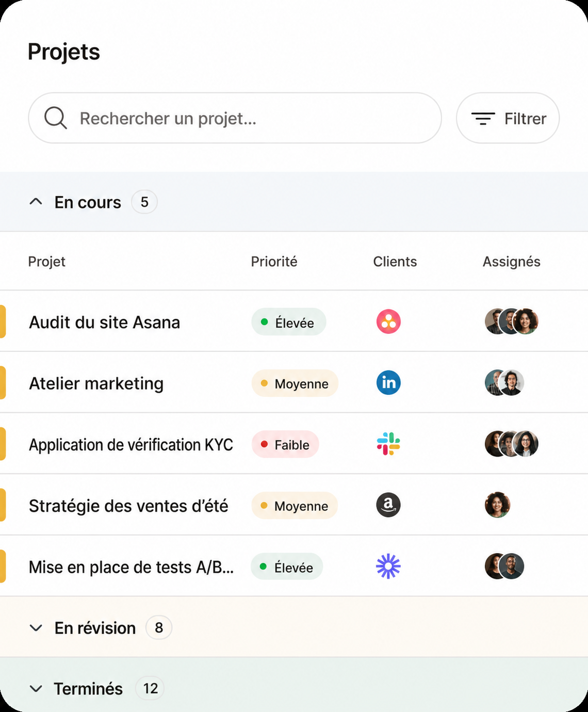Open the Audit du site Asana project
Viewport: 588px width, 712px height.
(105, 322)
